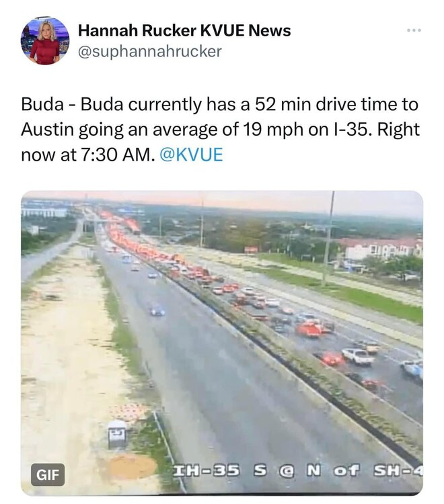Play the I-35 traffic camera GIF
The height and width of the screenshot is (504, 444).
222,343
